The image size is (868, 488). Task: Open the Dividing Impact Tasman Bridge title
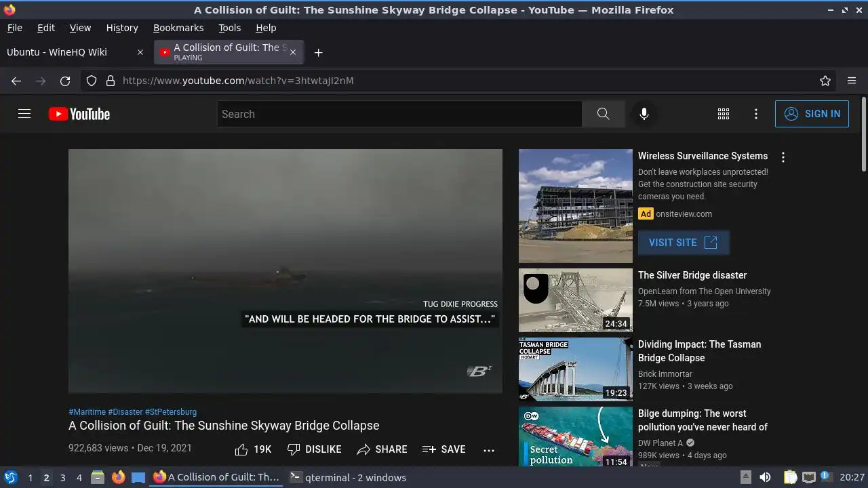tap(700, 351)
